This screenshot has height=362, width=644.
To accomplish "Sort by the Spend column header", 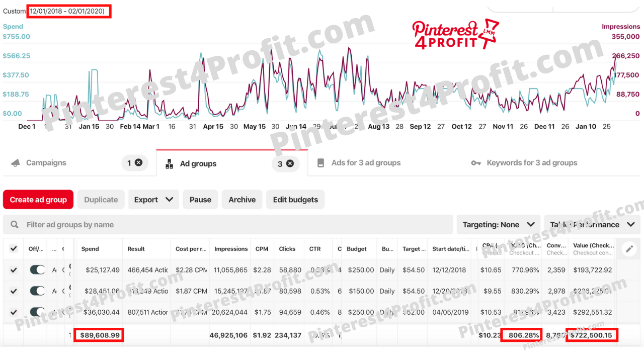I will [90, 249].
